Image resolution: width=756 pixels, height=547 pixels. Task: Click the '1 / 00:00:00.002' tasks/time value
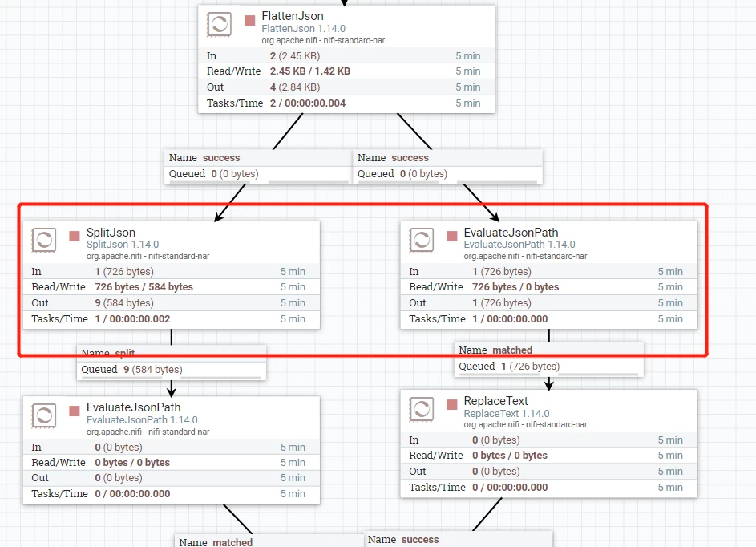point(132,319)
